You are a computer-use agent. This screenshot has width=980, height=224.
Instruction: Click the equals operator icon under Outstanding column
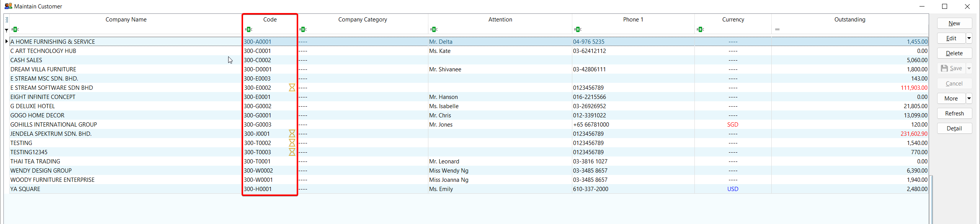click(x=777, y=30)
